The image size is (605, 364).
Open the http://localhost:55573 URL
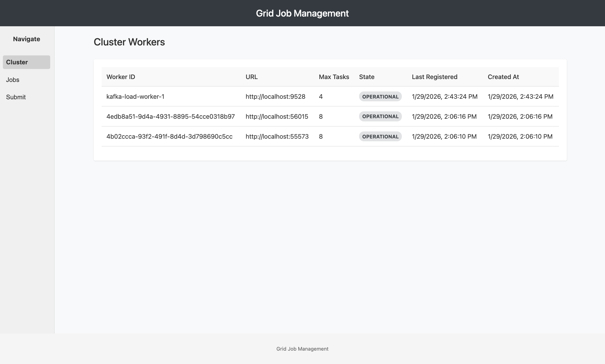pos(277,137)
